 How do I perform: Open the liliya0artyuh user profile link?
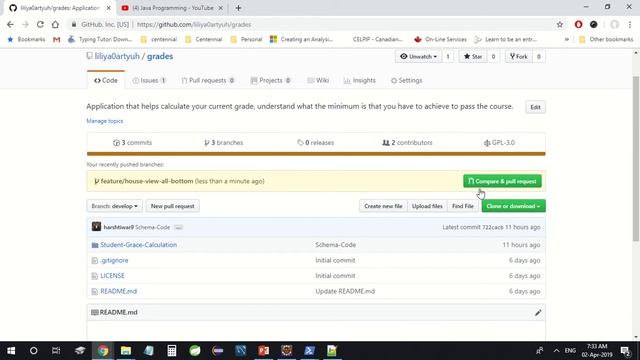pyautogui.click(x=117, y=56)
